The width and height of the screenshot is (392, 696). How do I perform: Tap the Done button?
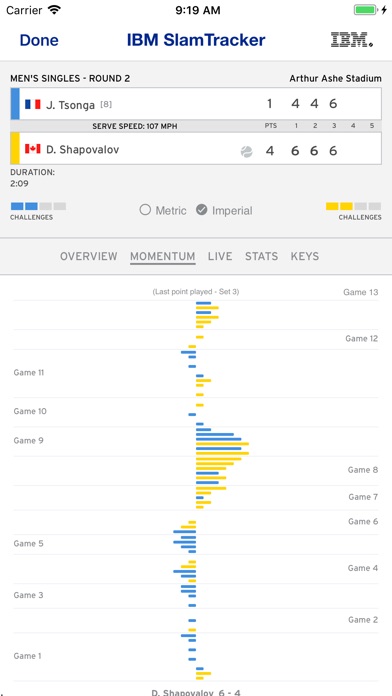point(39,40)
